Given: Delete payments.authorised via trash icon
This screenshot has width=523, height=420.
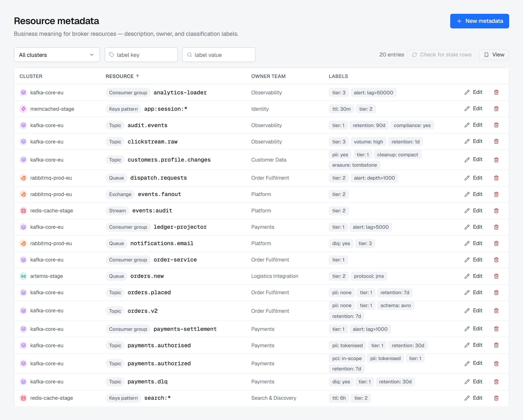Looking at the screenshot, I should [496, 345].
